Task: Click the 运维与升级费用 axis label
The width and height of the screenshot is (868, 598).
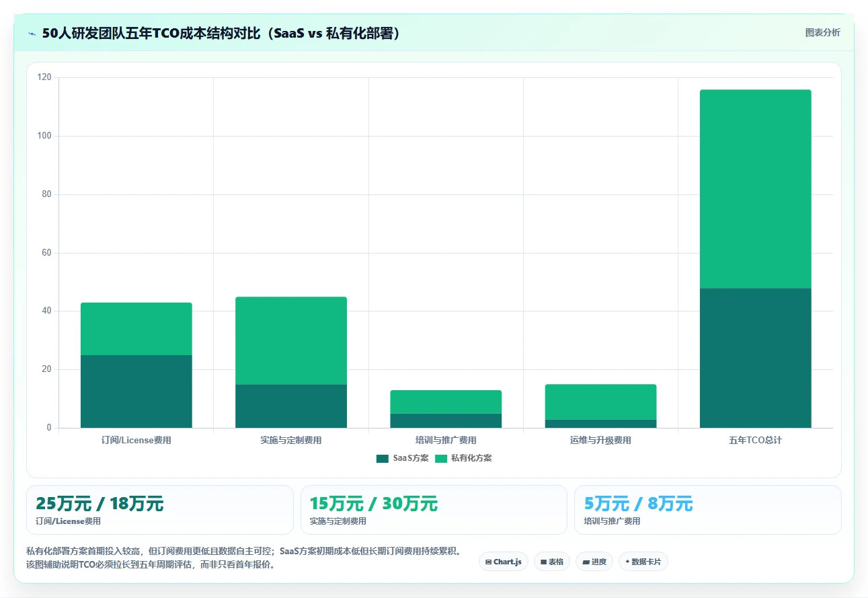Action: click(600, 441)
